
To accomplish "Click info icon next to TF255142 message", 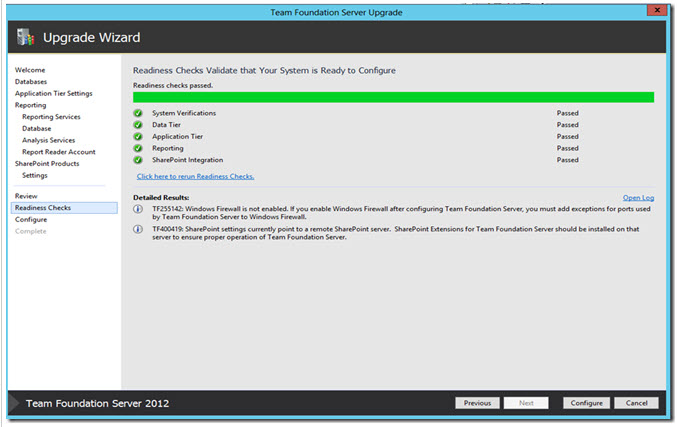I will click(138, 209).
